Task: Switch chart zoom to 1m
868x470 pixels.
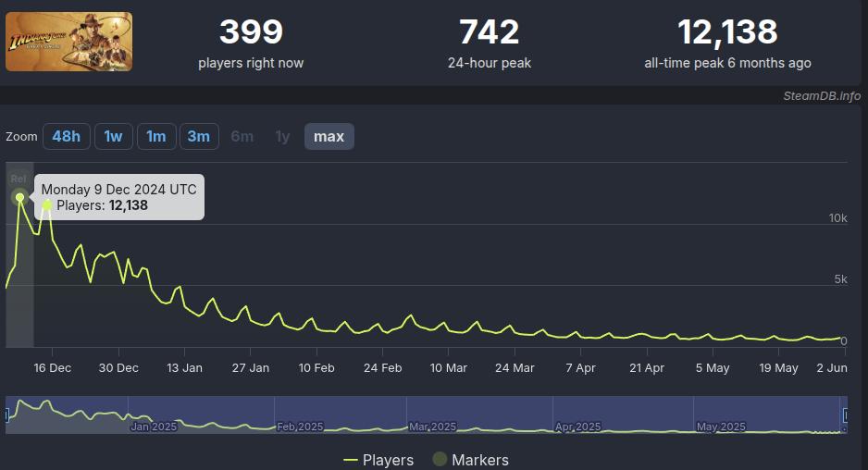Action: click(x=156, y=136)
